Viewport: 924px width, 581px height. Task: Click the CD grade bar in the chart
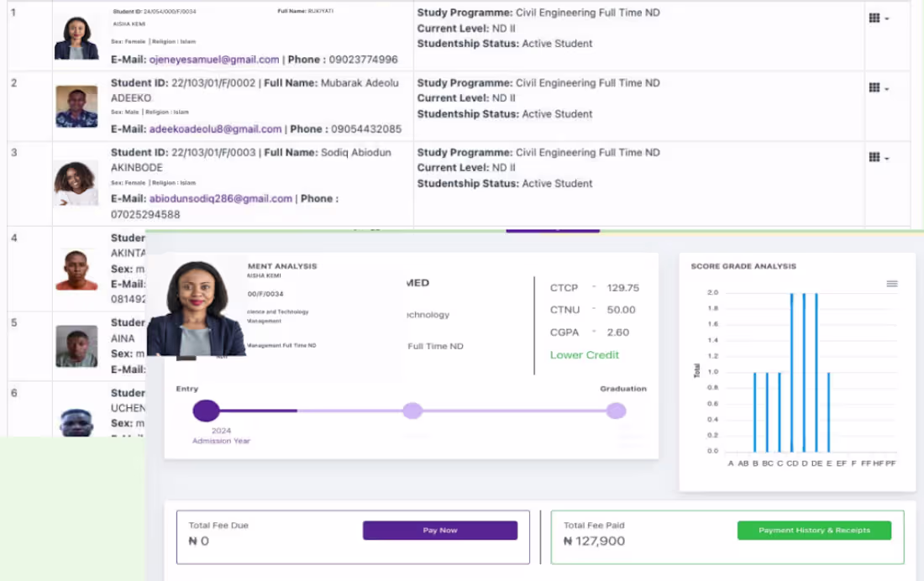tap(792, 373)
